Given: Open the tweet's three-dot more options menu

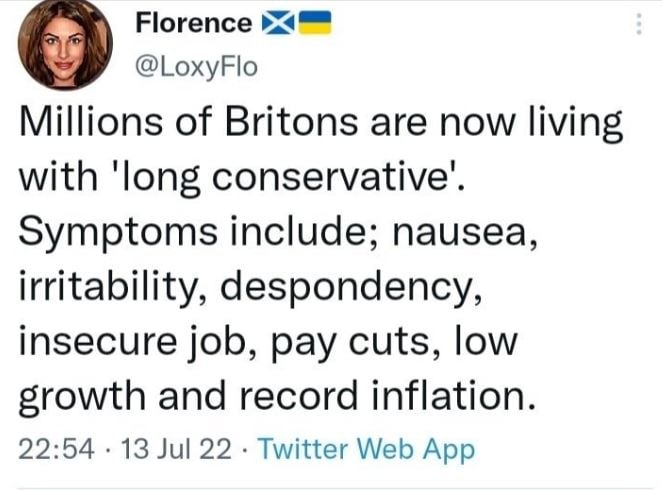Looking at the screenshot, I should (x=638, y=27).
